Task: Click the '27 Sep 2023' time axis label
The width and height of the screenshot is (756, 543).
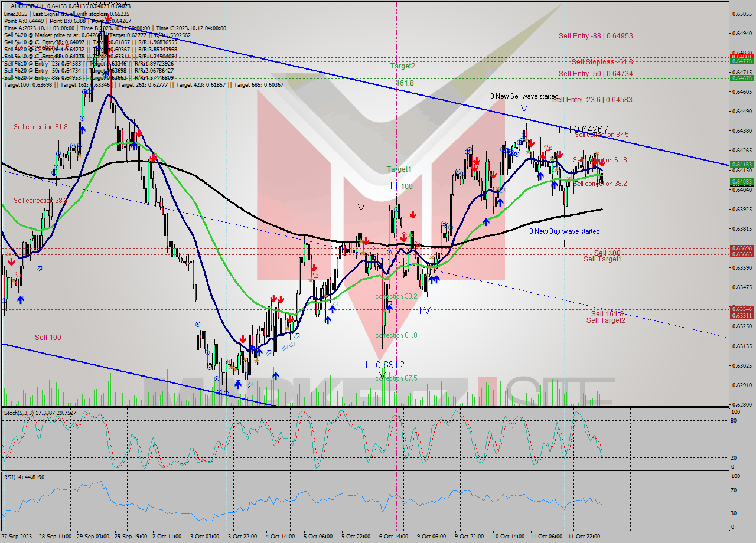Action: (17, 537)
